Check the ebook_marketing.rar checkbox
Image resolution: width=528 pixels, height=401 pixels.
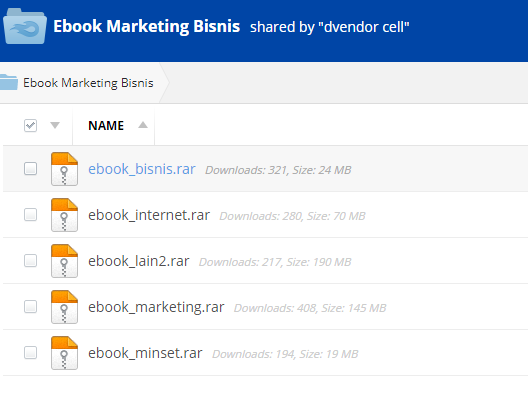[30, 307]
